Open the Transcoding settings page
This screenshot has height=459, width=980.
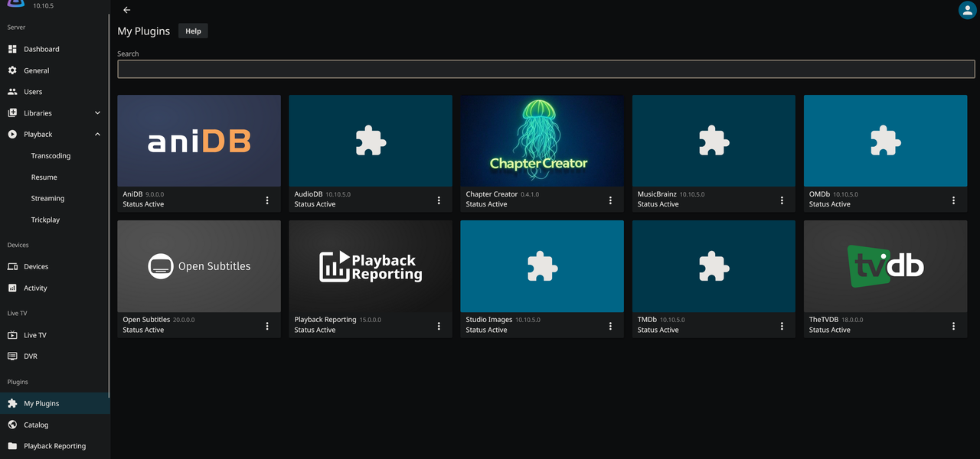click(x=51, y=156)
